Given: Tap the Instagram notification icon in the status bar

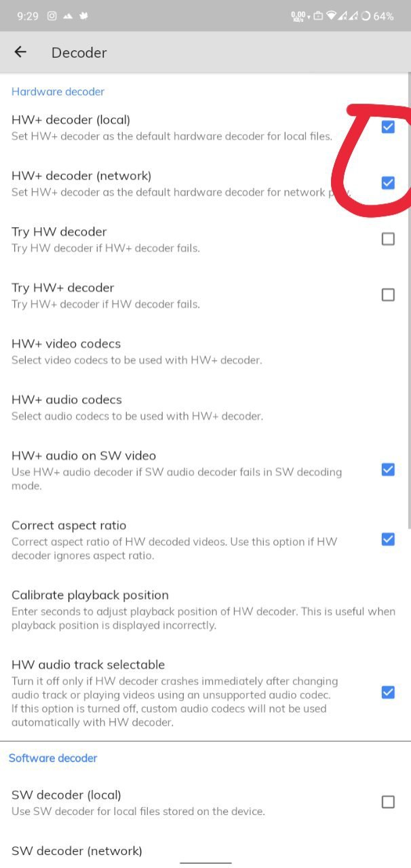Looking at the screenshot, I should click(52, 16).
